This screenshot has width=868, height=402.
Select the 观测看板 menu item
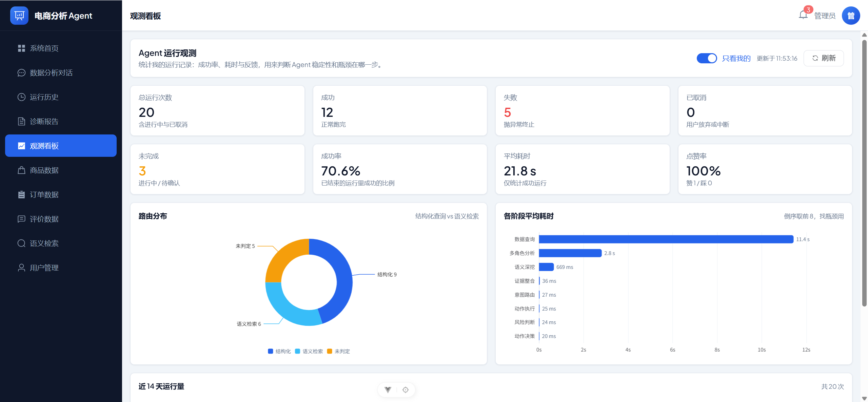(x=61, y=146)
